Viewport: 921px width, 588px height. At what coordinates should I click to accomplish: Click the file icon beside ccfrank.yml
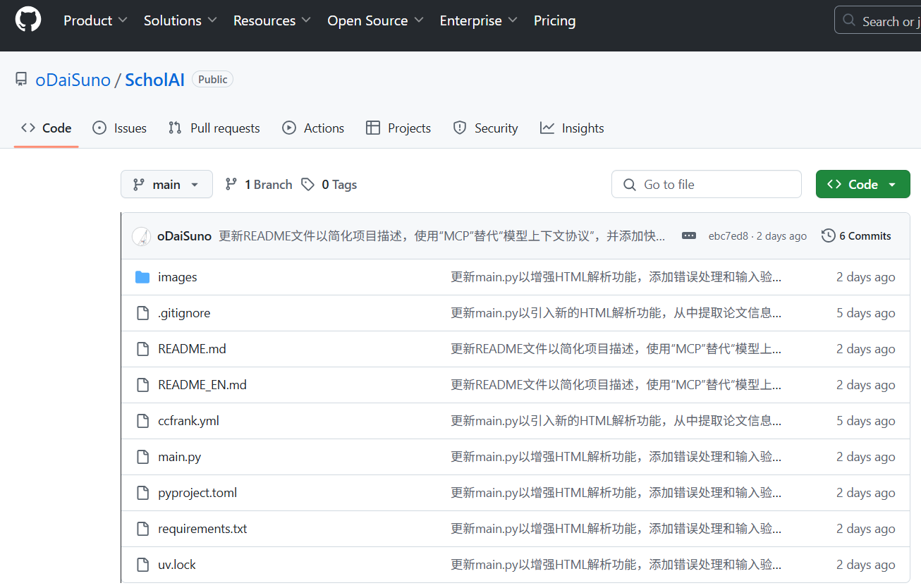[142, 421]
